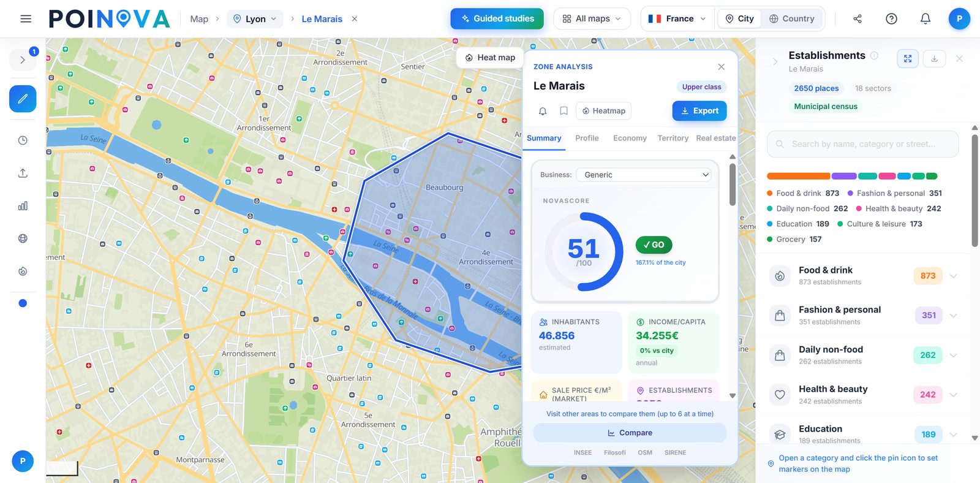Viewport: 980px width, 483px height.
Task: Click the expand icon in Establishments panel
Action: (908, 59)
